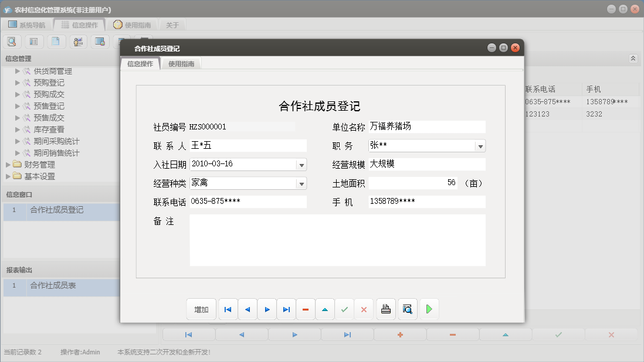The height and width of the screenshot is (362, 644).
Task: Open the 入社日期 date dropdown
Action: point(301,164)
